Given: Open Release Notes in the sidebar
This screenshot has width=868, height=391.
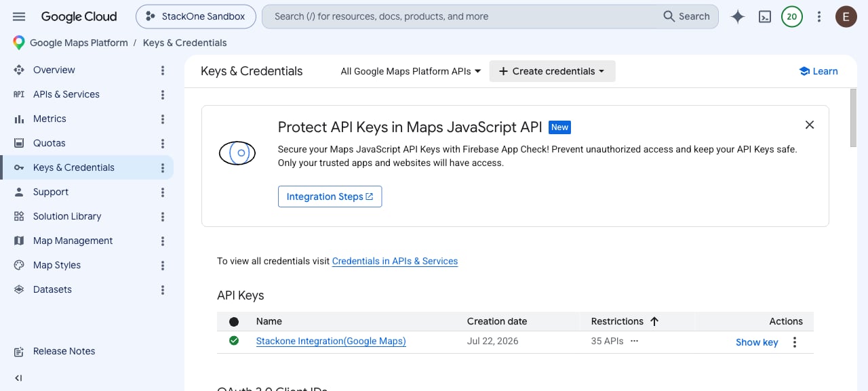Looking at the screenshot, I should click(64, 351).
